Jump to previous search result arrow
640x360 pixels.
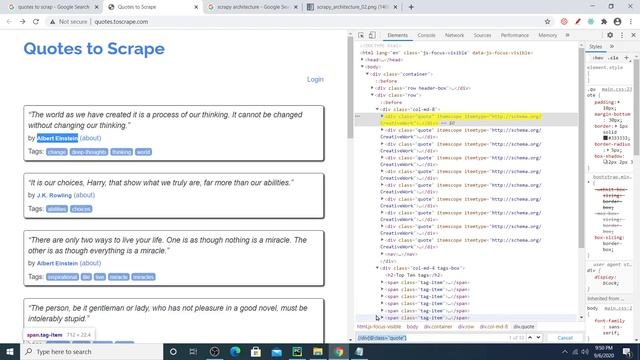point(530,338)
